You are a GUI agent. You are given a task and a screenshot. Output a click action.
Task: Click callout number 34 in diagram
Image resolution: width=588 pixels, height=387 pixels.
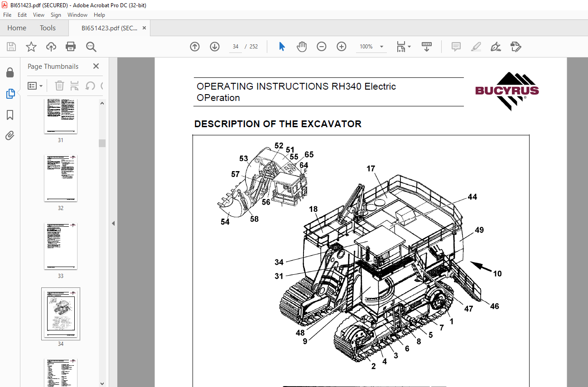point(279,262)
